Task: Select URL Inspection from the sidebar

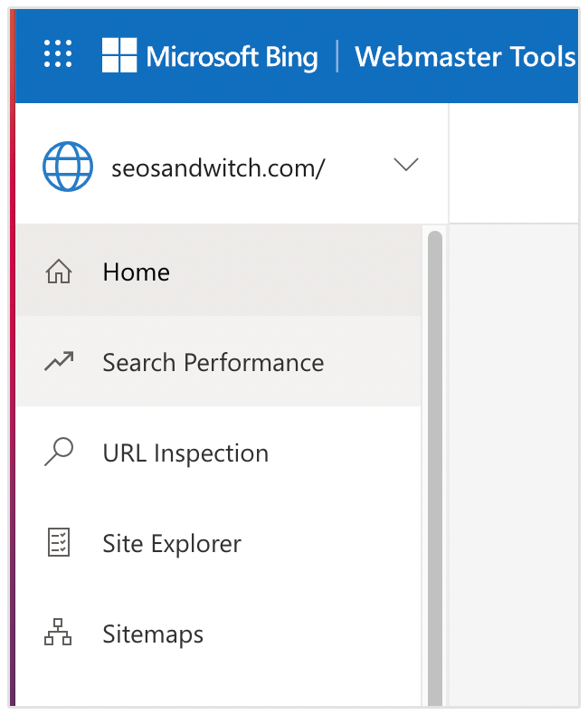Action: point(185,453)
